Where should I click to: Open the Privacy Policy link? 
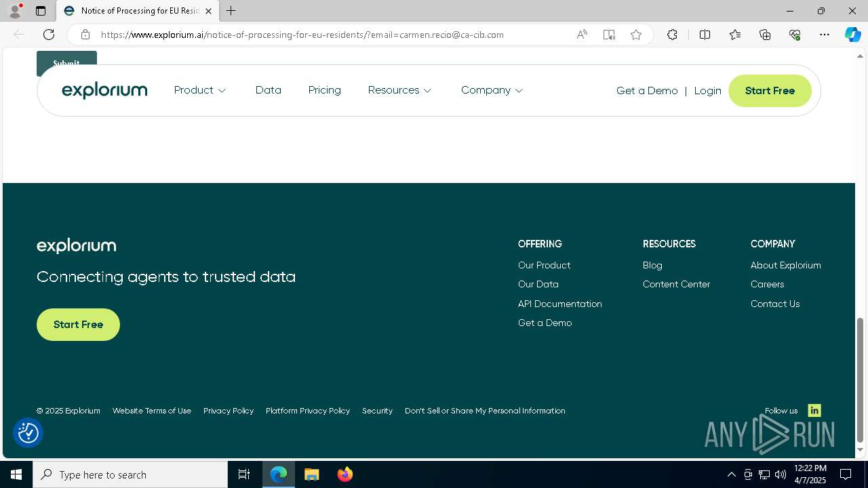(229, 411)
